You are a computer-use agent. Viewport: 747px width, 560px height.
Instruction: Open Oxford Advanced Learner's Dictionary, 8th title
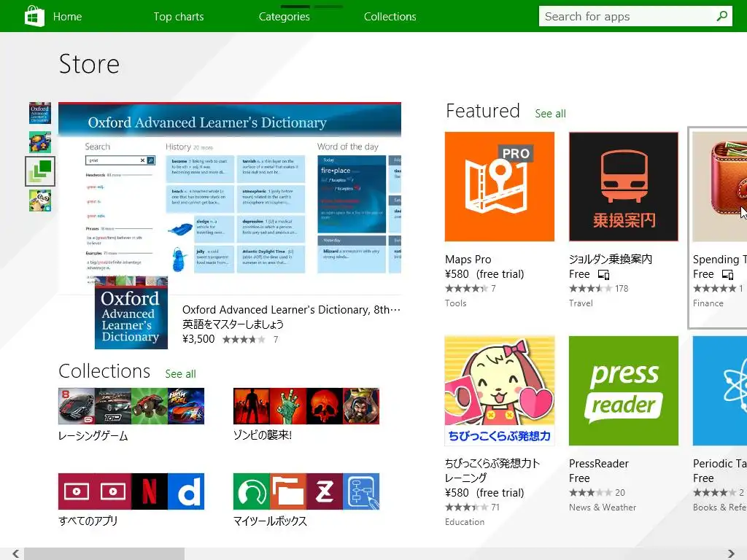[291, 309]
